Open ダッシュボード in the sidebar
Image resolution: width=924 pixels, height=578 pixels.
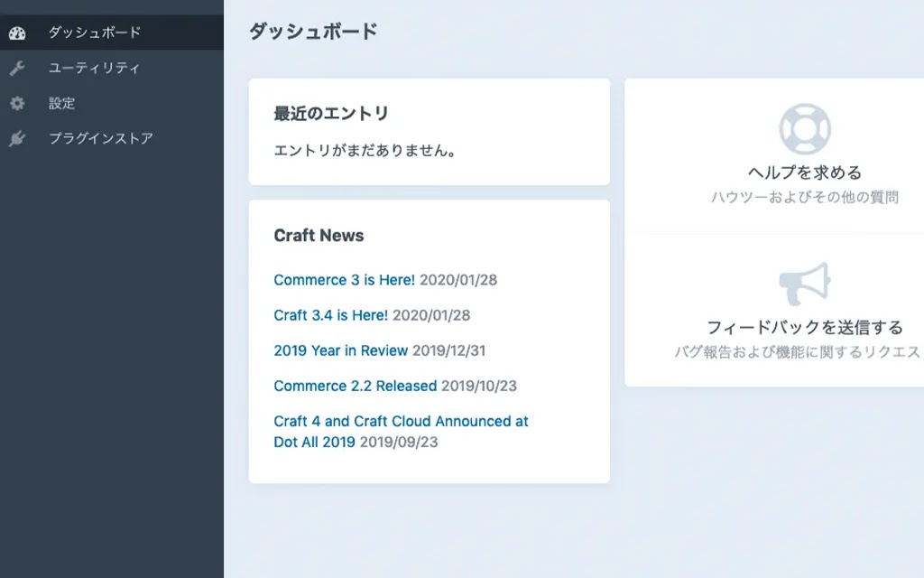[x=112, y=32]
